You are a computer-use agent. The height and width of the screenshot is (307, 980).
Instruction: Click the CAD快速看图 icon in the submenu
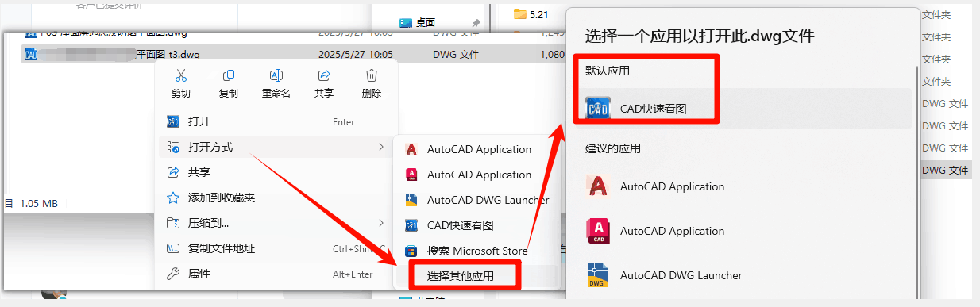point(411,225)
